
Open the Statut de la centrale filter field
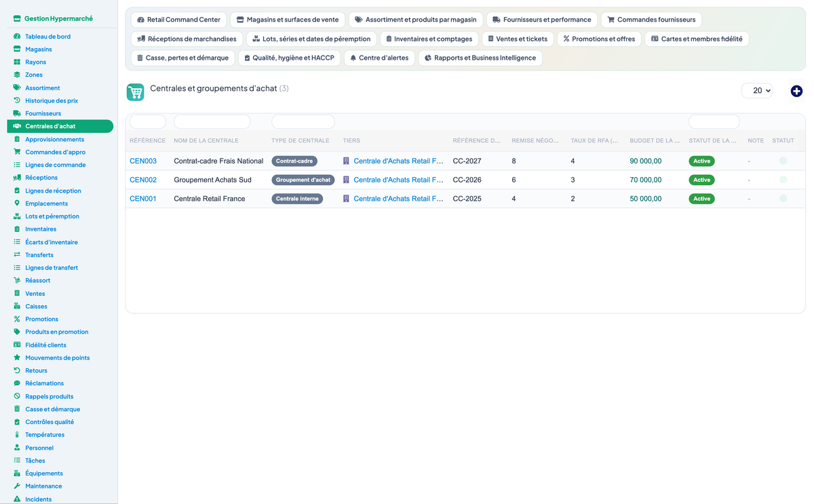click(x=714, y=121)
